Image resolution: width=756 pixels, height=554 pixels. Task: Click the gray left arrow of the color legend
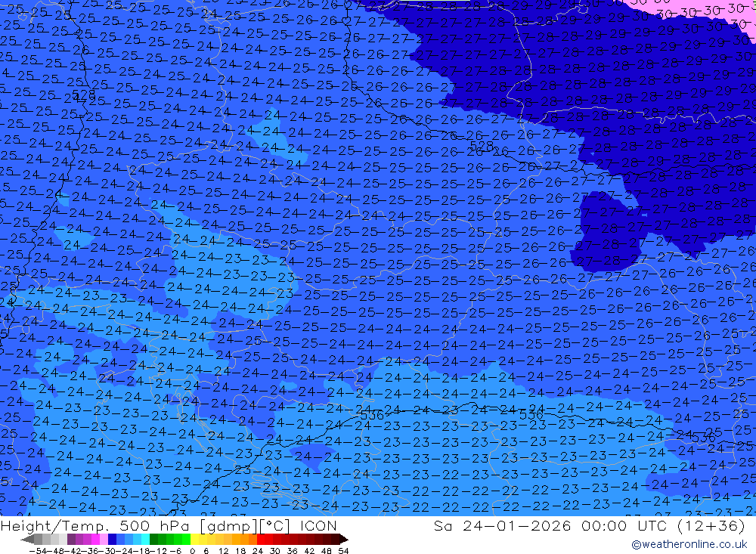click(27, 540)
